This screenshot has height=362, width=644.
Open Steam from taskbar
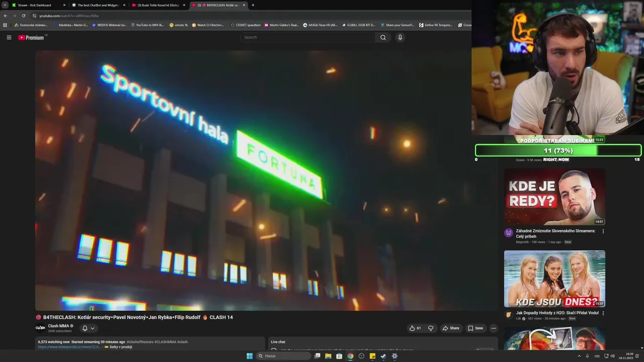(383, 356)
